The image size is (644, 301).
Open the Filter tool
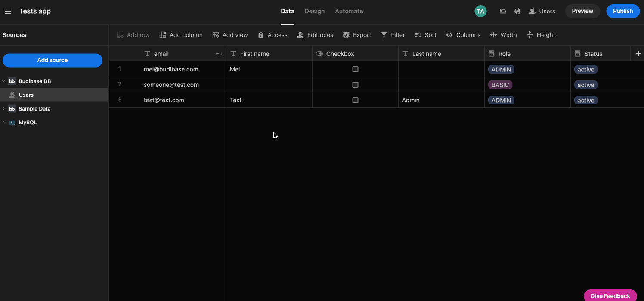coord(393,35)
